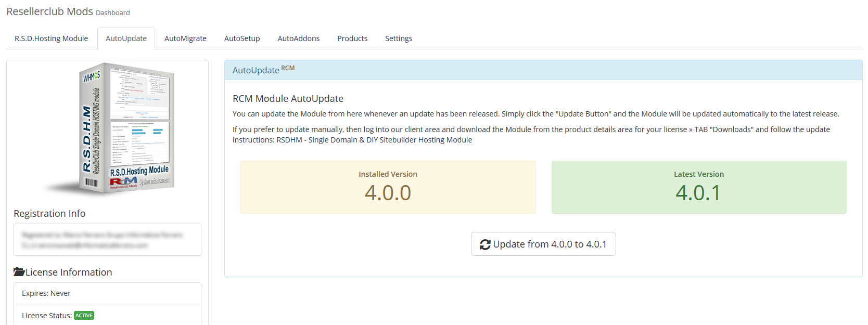Switch to the AutoMigrate tab

pyautogui.click(x=185, y=38)
